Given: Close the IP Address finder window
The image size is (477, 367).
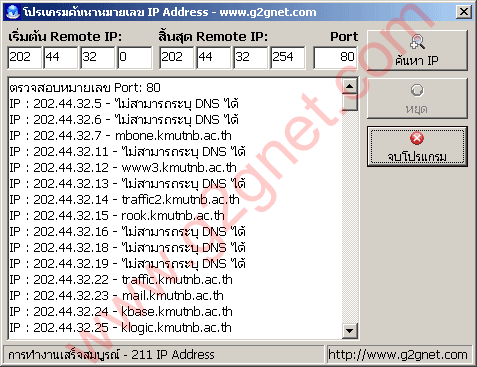Looking at the screenshot, I should (464, 12).
